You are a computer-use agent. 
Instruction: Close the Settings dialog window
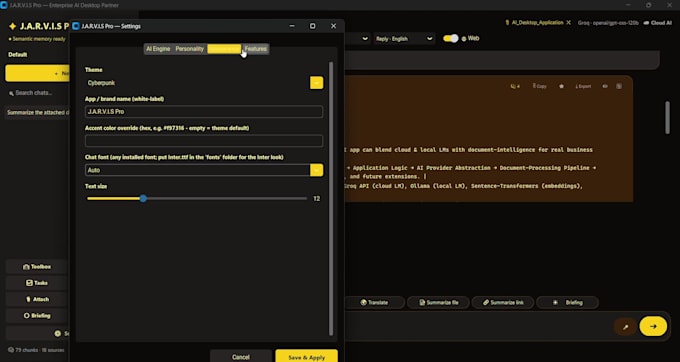click(x=333, y=26)
